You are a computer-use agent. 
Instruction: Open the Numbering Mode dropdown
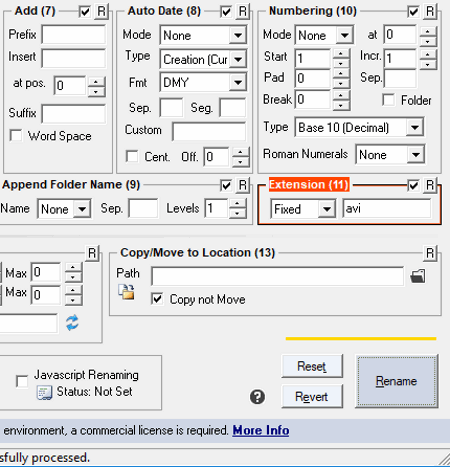tap(324, 35)
